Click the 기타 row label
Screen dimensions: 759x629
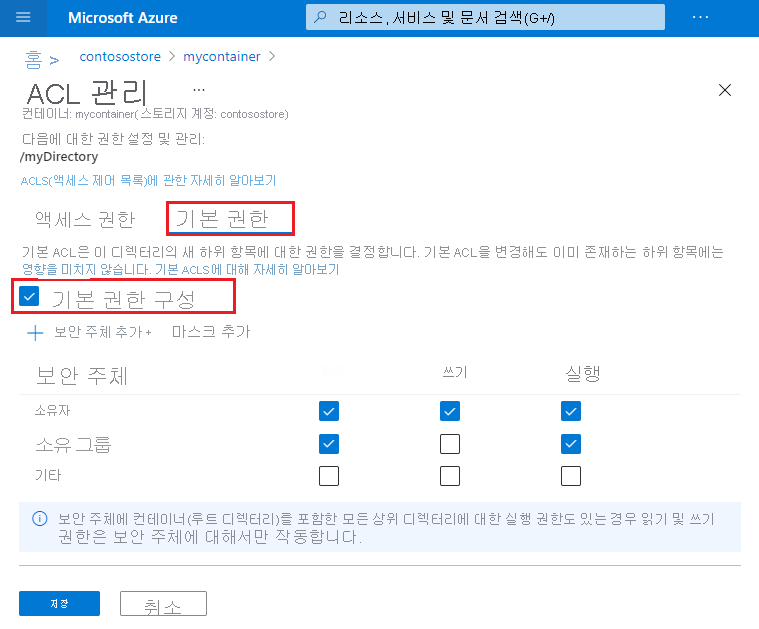click(x=48, y=476)
